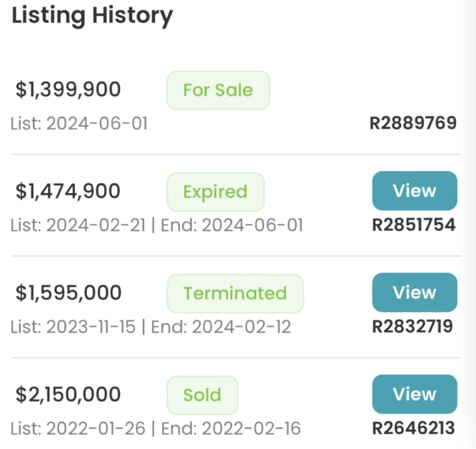The width and height of the screenshot is (476, 449).
Task: Click the Expired status badge
Action: 216,192
